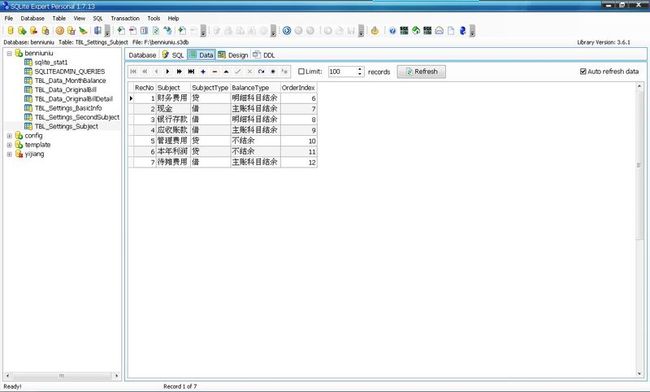Insert a record with plus navigator button
650x392 pixels.
click(x=203, y=72)
